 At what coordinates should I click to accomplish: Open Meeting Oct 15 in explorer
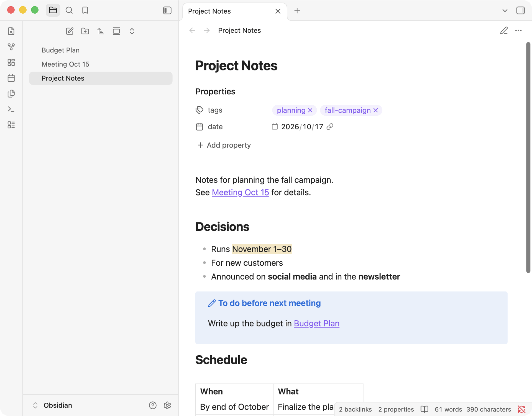click(101, 64)
